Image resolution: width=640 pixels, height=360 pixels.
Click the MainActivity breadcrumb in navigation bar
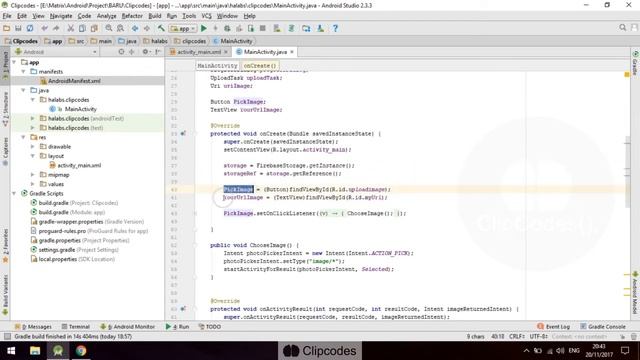(233, 41)
